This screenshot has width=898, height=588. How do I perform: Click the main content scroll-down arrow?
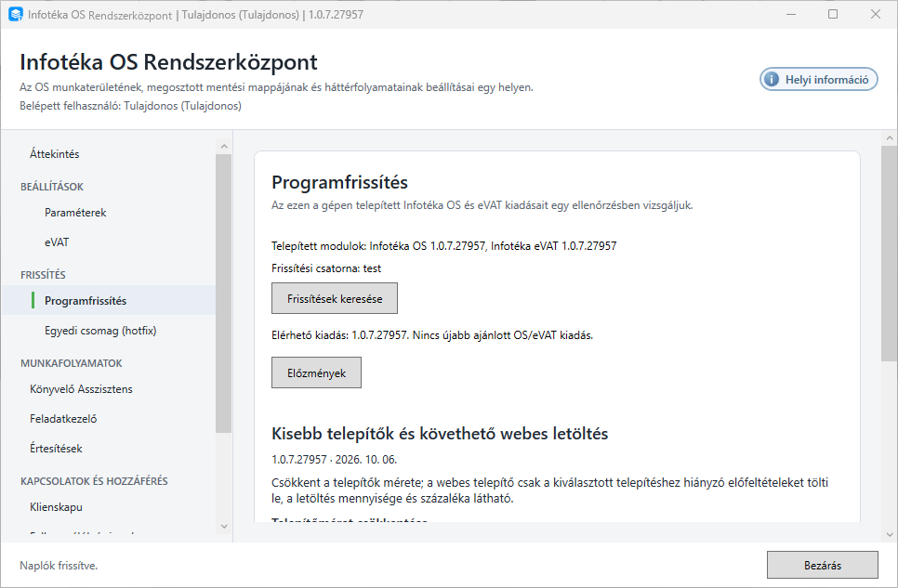(x=890, y=534)
